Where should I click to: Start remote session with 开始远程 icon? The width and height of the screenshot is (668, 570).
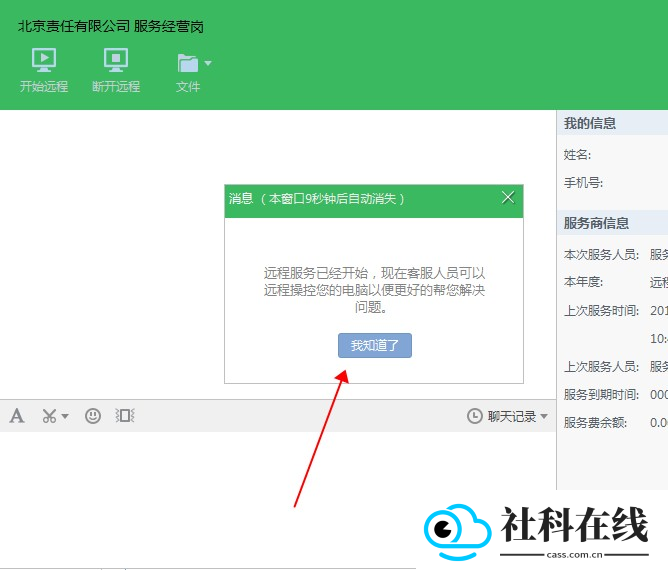point(43,60)
